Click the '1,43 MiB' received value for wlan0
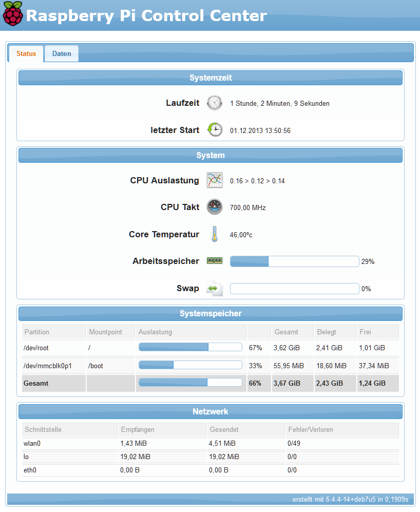 pyautogui.click(x=133, y=443)
